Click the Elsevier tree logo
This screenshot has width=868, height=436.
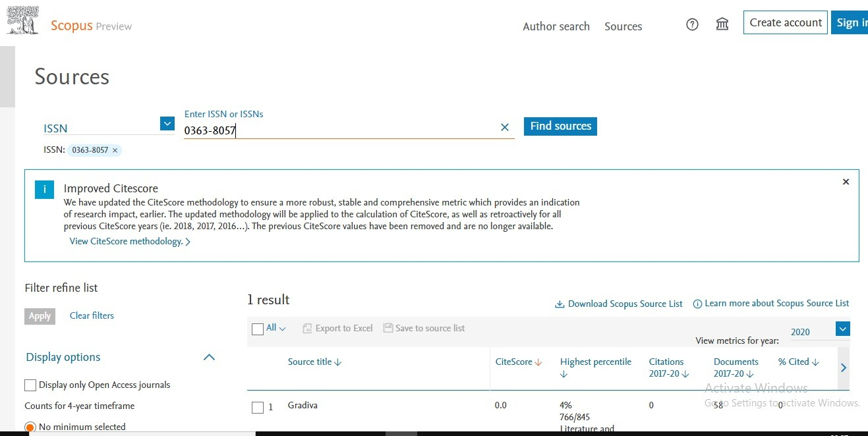click(x=23, y=20)
